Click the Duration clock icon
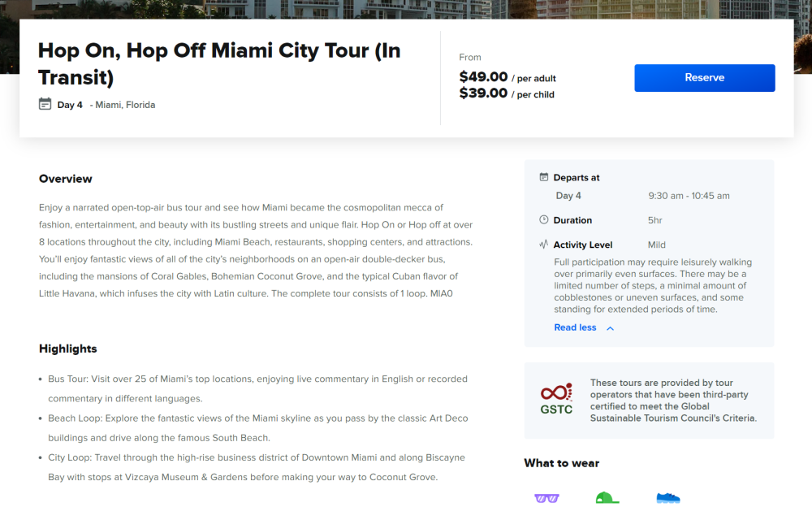 [x=544, y=220]
